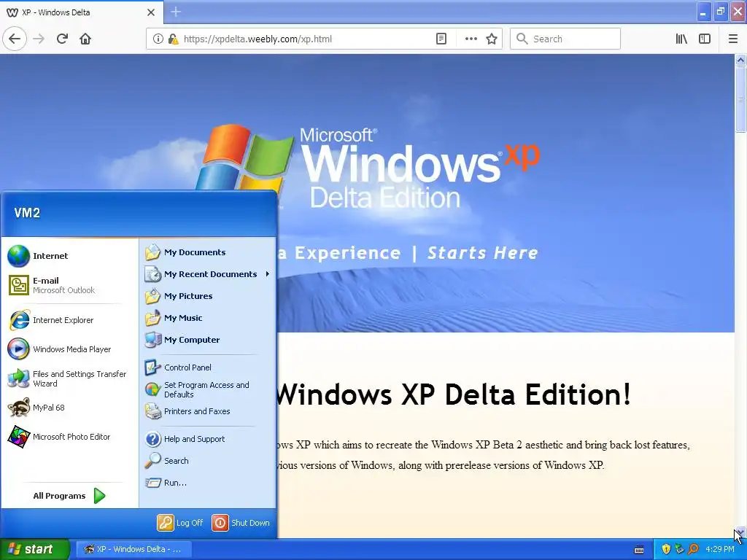
Task: Click the browser forward arrow
Action: coord(39,39)
